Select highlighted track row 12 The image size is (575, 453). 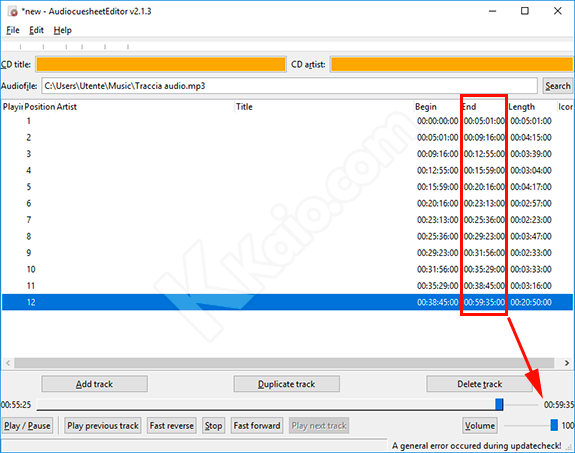click(x=287, y=302)
